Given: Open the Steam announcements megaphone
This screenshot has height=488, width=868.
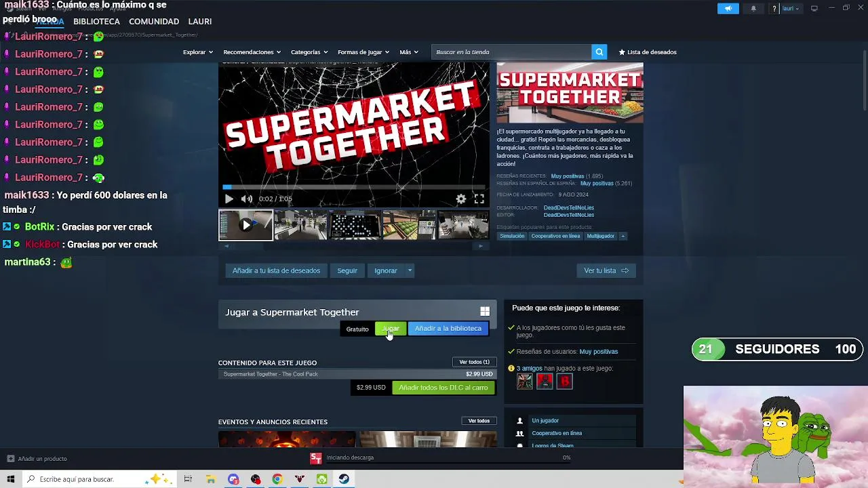Looking at the screenshot, I should tap(728, 9).
